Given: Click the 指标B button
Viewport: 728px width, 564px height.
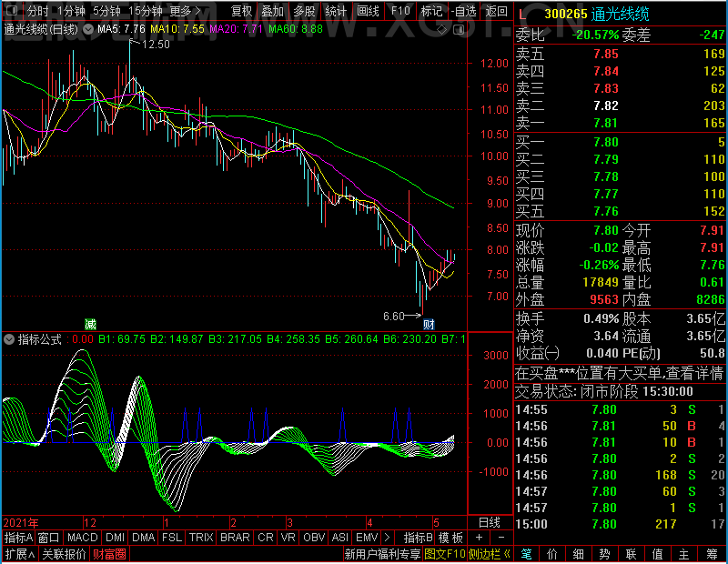Looking at the screenshot, I should click(x=419, y=538).
